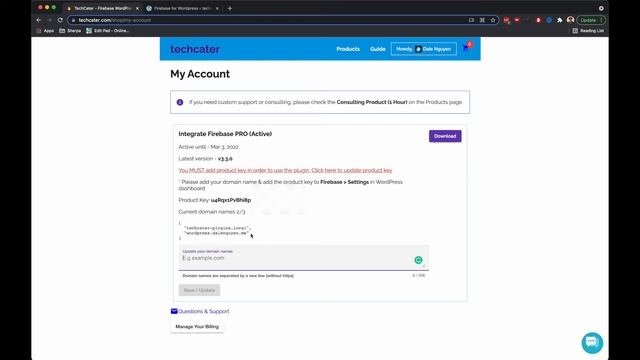Go back with the browser back arrow
This screenshot has height=360, width=640.
click(x=39, y=20)
